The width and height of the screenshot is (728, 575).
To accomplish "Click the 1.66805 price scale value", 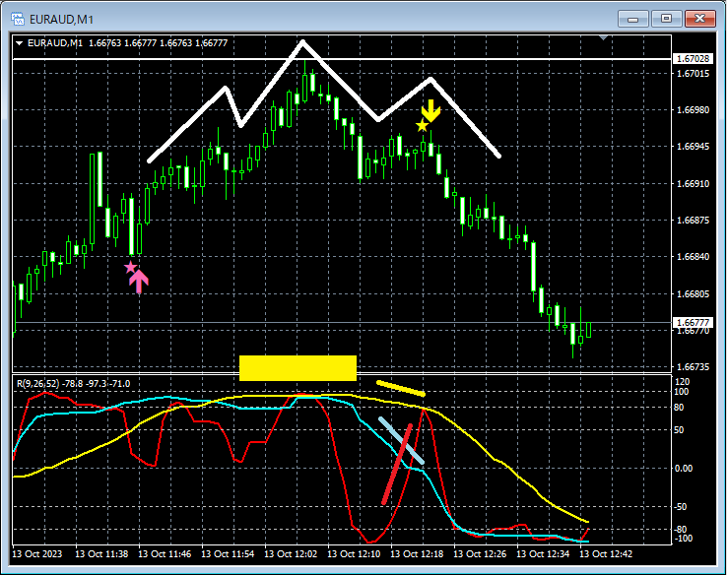I will (693, 293).
